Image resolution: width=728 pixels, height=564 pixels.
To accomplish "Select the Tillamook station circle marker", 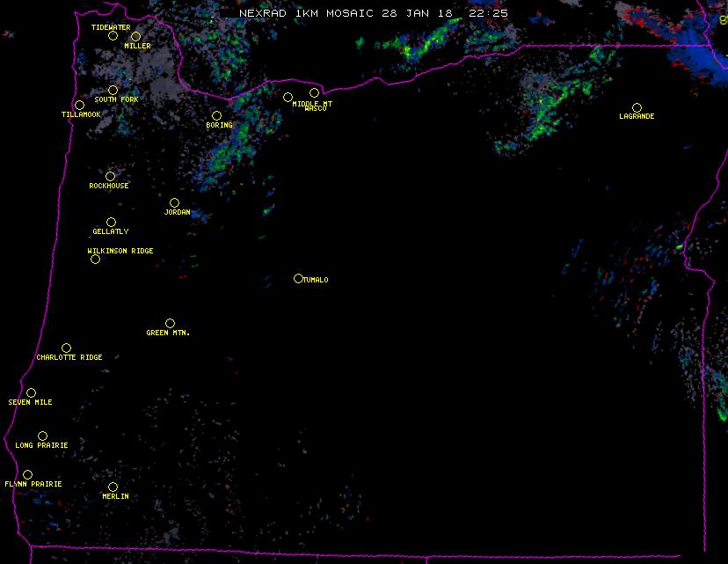I will [x=79, y=106].
